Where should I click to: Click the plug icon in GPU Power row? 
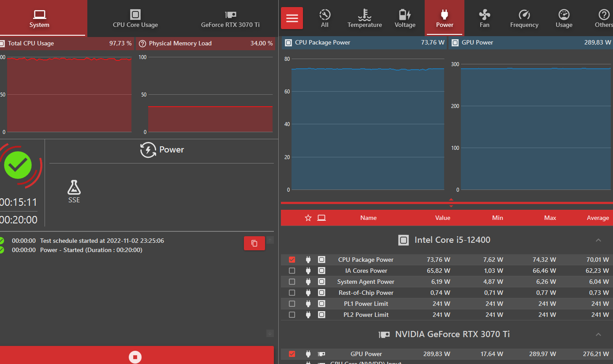[308, 354]
